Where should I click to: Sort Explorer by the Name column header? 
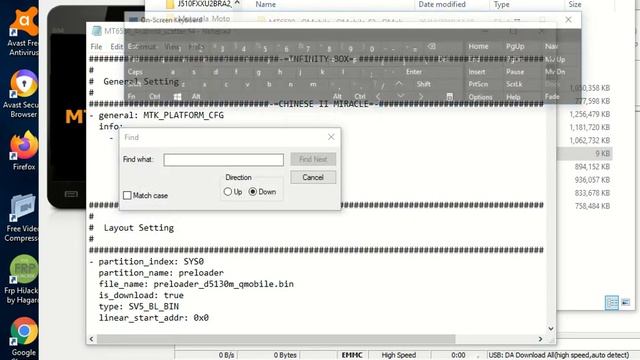point(266,4)
